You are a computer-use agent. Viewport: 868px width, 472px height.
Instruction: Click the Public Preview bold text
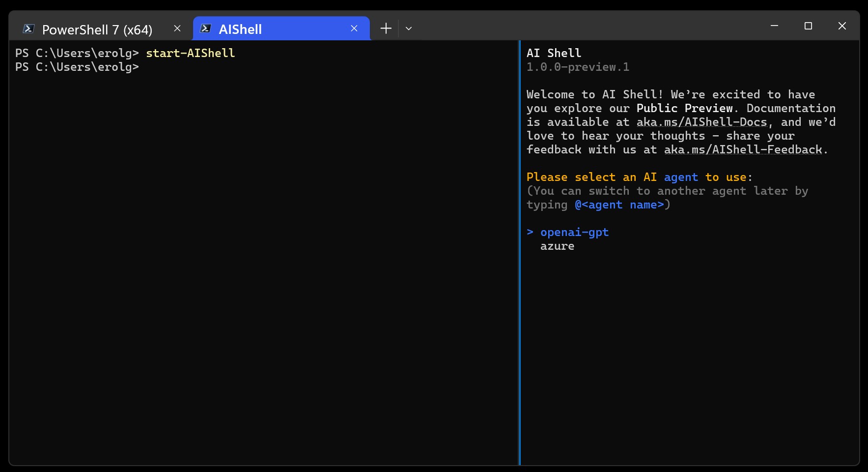pos(684,108)
